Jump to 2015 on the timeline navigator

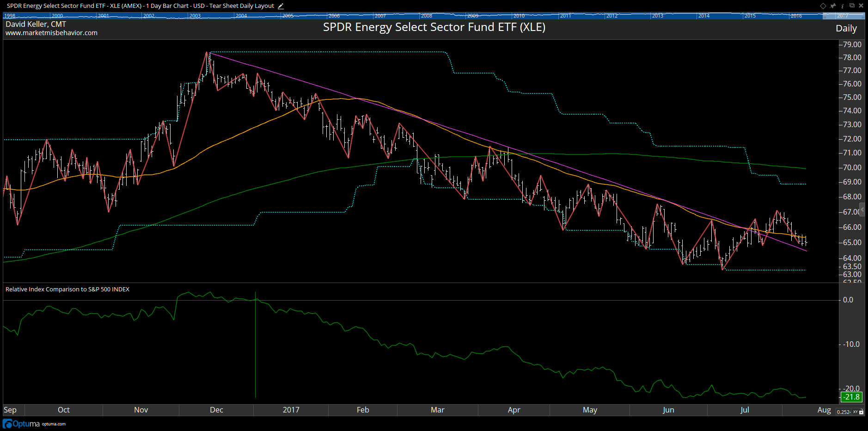point(750,16)
